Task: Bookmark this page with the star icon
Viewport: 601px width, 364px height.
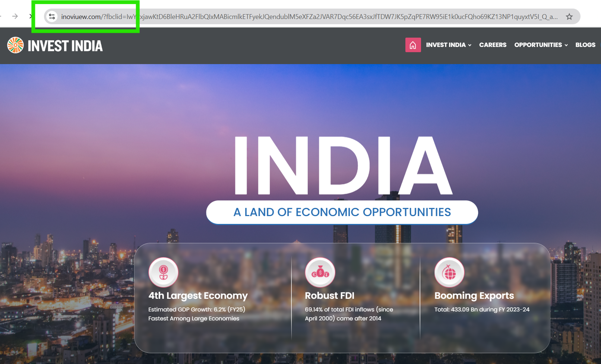Action: click(569, 16)
